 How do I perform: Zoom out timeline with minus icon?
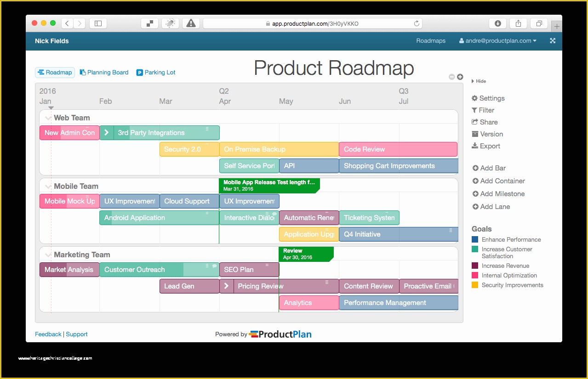(x=451, y=77)
